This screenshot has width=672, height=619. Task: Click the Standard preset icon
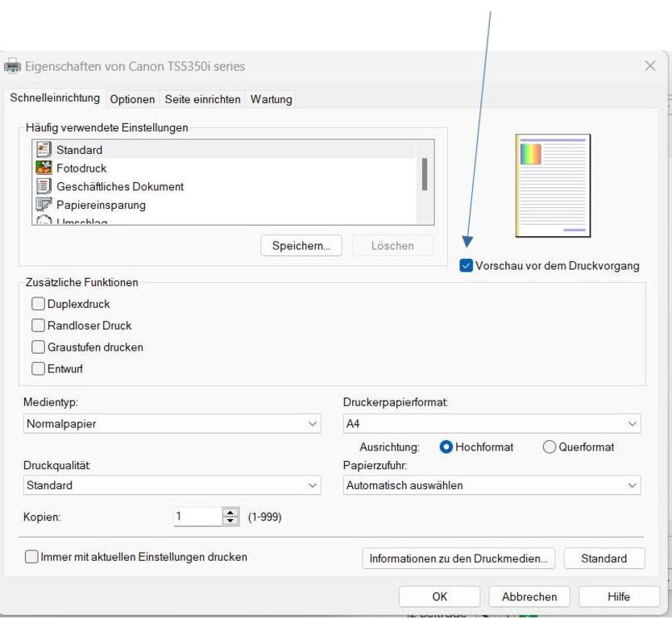pyautogui.click(x=44, y=150)
